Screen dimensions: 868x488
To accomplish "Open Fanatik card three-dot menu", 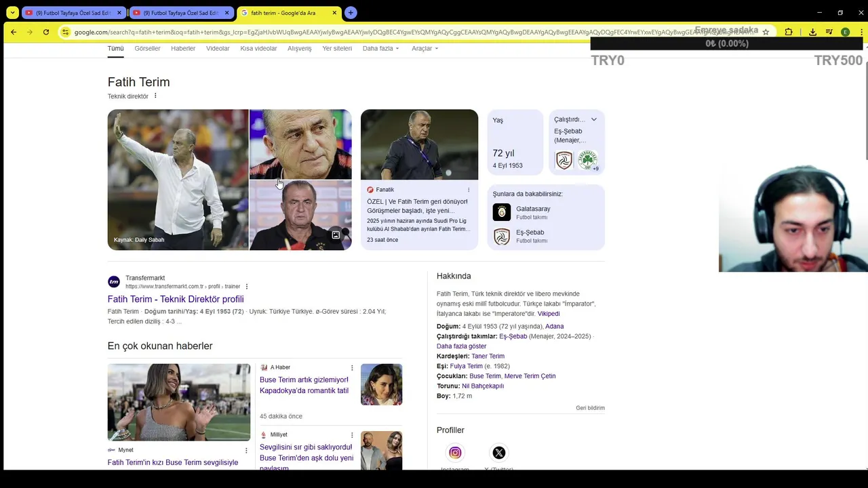I will tap(469, 190).
